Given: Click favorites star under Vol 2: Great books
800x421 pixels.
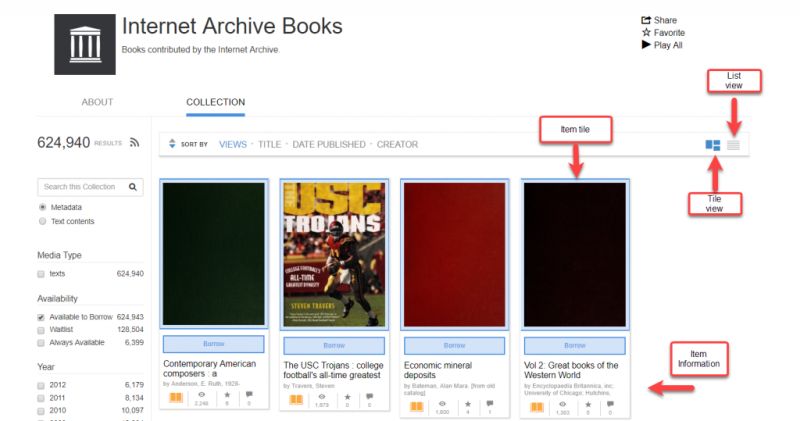Looking at the screenshot, I should coord(588,404).
